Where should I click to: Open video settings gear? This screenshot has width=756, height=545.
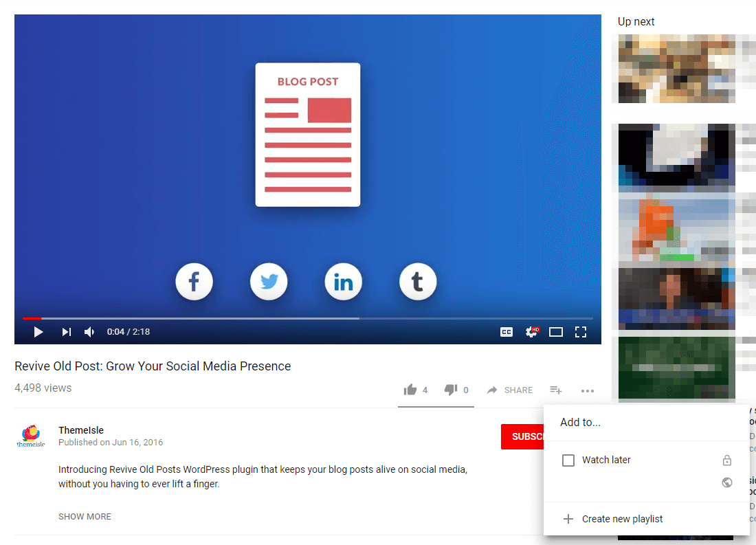tap(532, 332)
